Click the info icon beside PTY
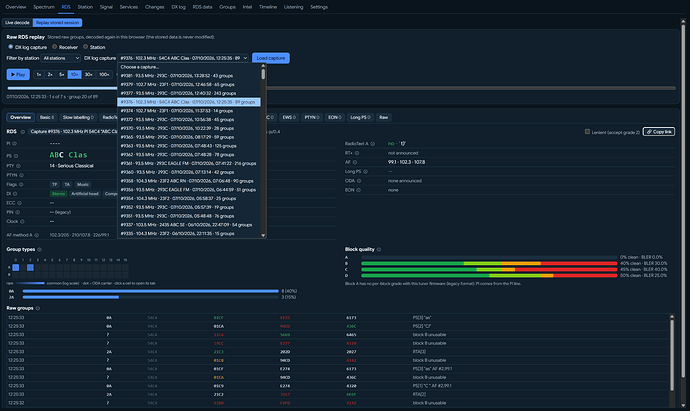This screenshot has height=411, width=690. pyautogui.click(x=18, y=166)
